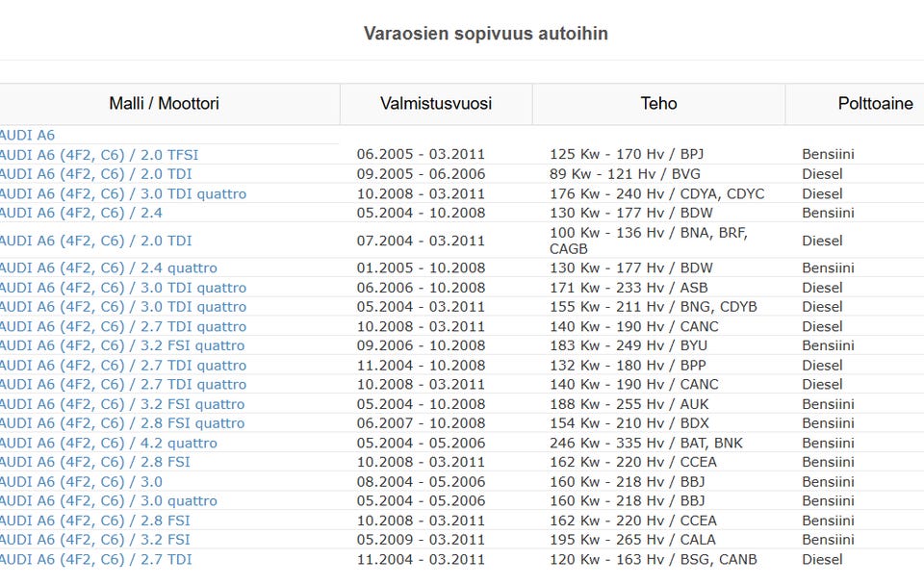Select the Teho column header
The width and height of the screenshot is (924, 585).
tap(658, 104)
